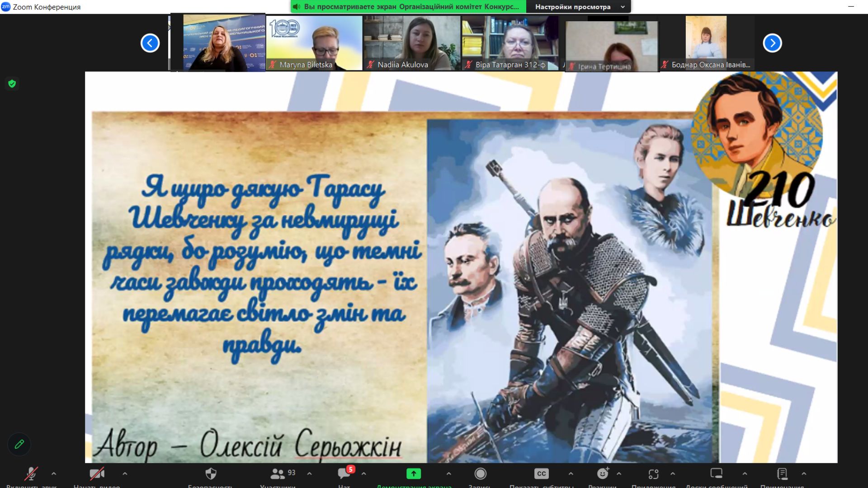
Task: Open Reactions smiley icon
Action: click(603, 474)
